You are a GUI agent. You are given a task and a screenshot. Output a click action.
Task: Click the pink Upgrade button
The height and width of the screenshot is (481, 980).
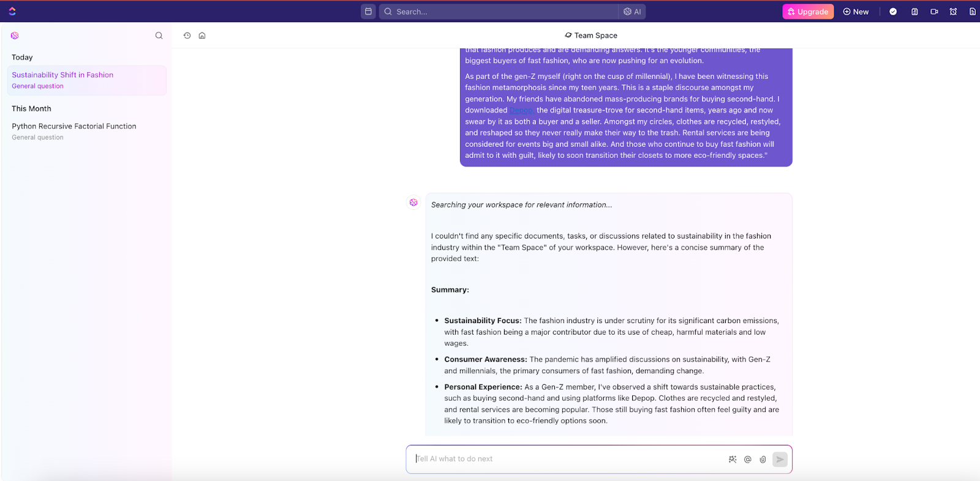point(808,12)
